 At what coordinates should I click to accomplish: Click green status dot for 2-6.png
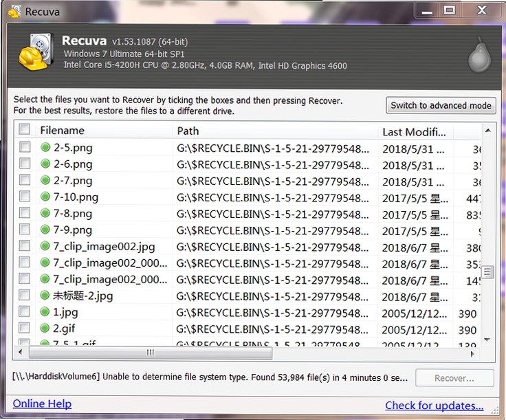point(45,164)
